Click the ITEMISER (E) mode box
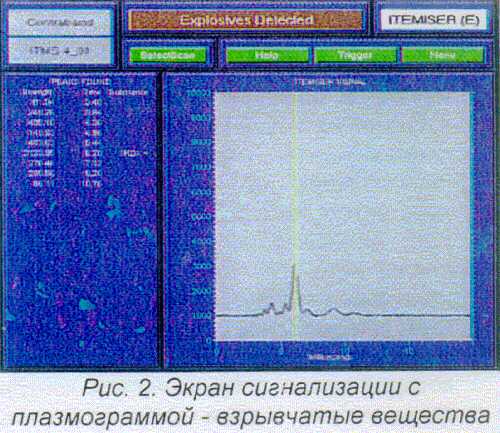500x433 pixels. point(434,20)
